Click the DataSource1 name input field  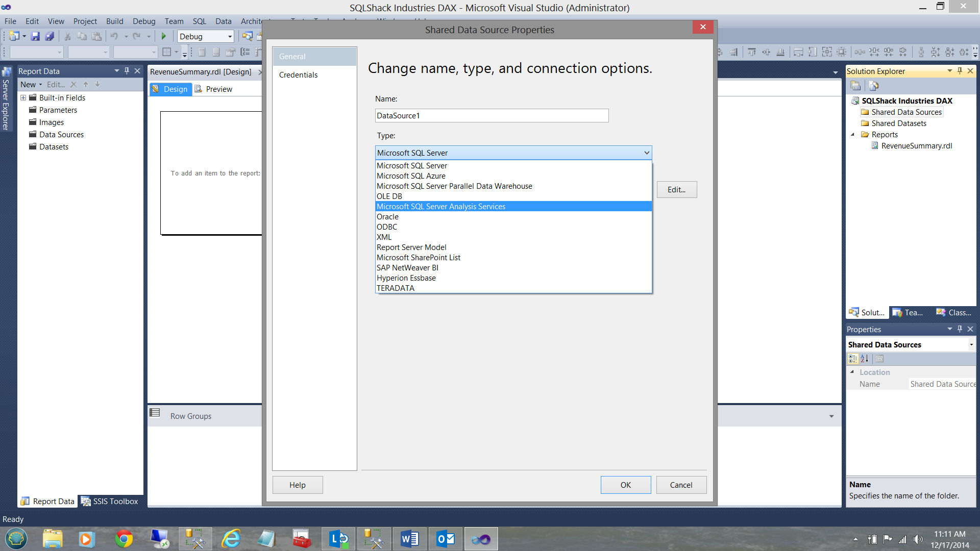492,115
